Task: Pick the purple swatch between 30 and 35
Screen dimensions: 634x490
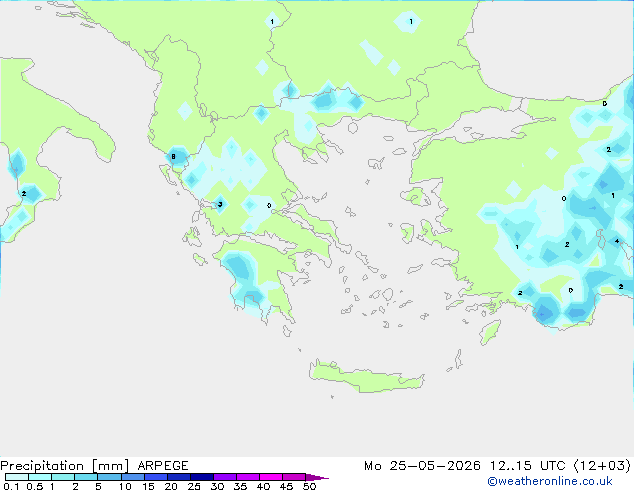Action: pyautogui.click(x=225, y=477)
